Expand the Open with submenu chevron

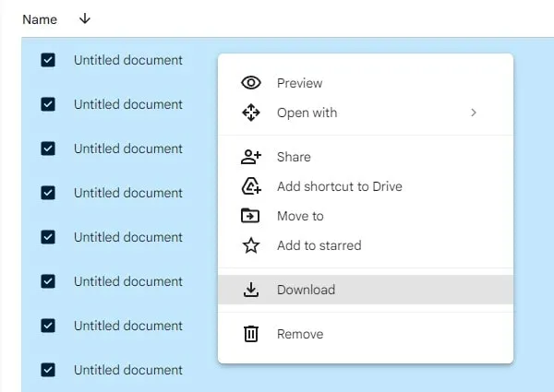[x=474, y=113]
